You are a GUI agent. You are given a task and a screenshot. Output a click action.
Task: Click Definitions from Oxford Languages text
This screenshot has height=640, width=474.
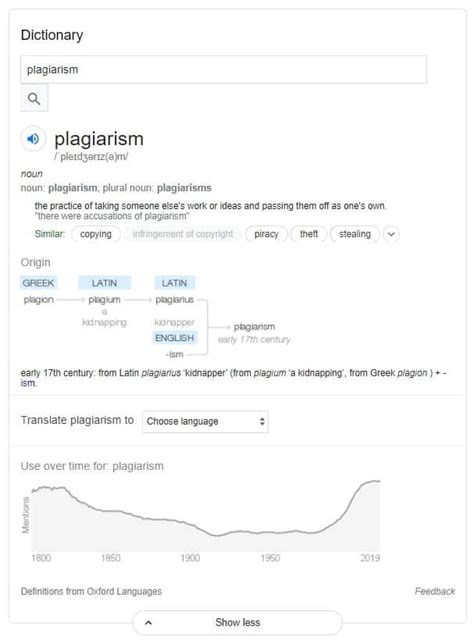tap(91, 591)
